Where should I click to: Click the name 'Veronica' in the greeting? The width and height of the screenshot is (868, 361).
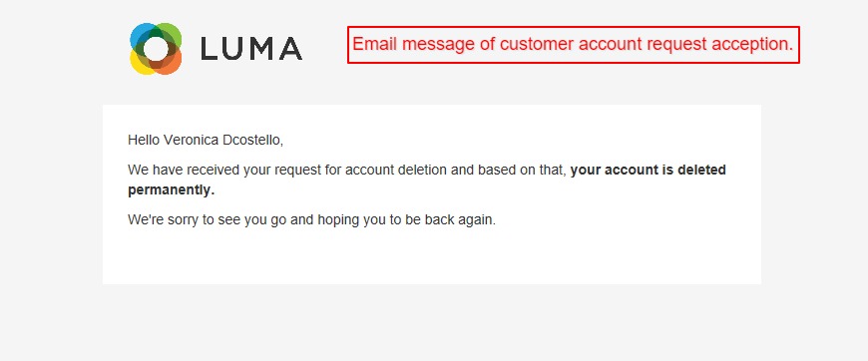pyautogui.click(x=191, y=140)
